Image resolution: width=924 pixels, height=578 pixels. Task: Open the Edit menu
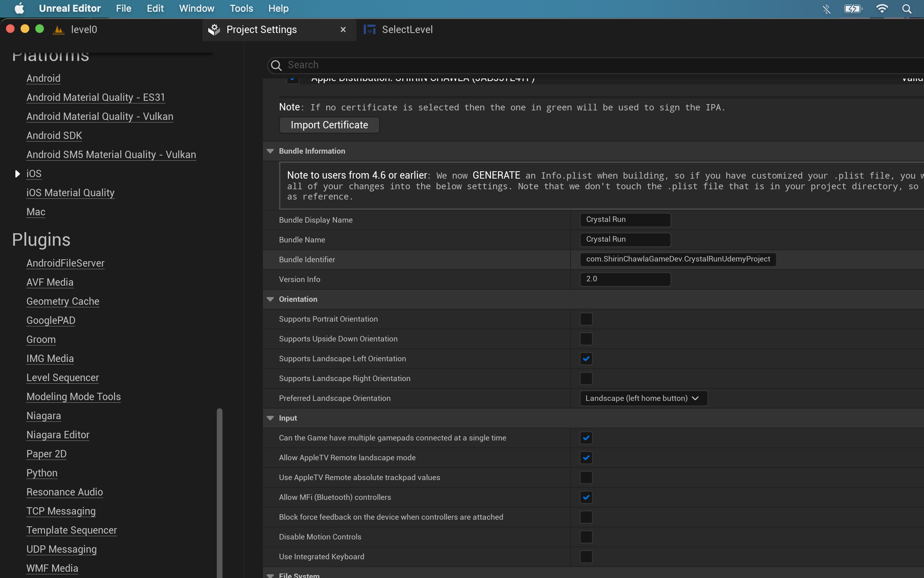tap(155, 8)
